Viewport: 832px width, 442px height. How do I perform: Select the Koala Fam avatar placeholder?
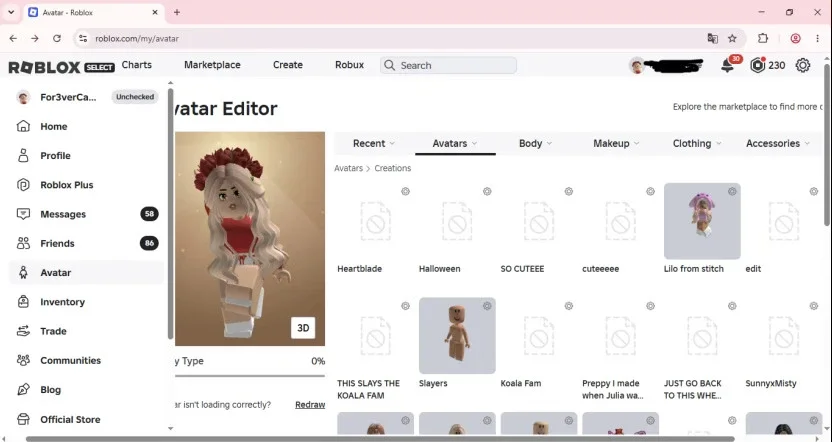pyautogui.click(x=539, y=336)
